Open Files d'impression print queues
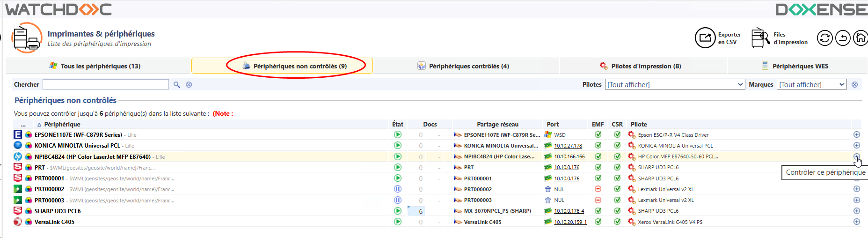Screen dimensions: 868x238 coord(760,38)
